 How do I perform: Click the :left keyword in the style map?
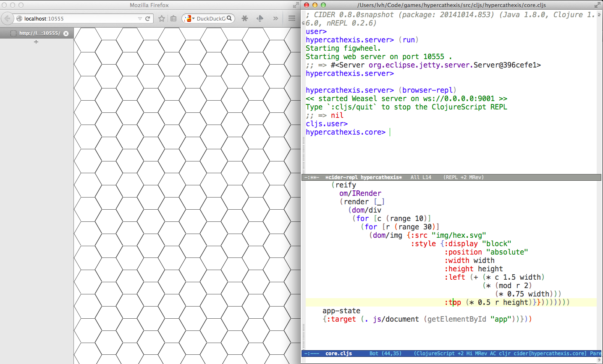click(455, 277)
